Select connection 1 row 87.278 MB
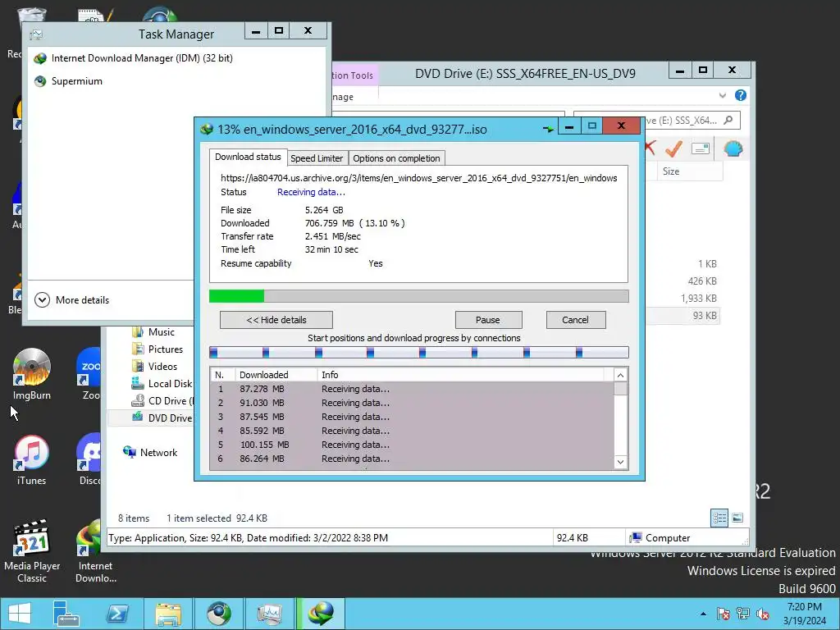The width and height of the screenshot is (840, 630). [413, 389]
